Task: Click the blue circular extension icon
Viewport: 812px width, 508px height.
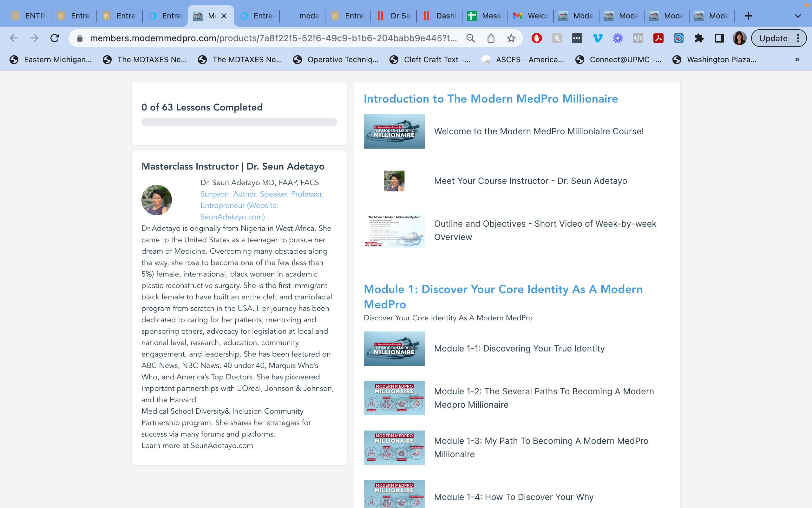Action: 678,38
